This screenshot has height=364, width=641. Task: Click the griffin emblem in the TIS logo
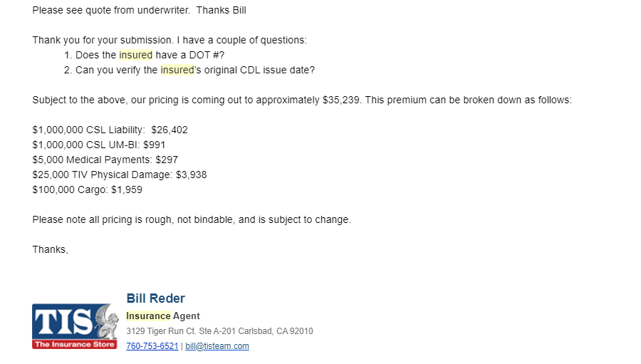(106, 321)
